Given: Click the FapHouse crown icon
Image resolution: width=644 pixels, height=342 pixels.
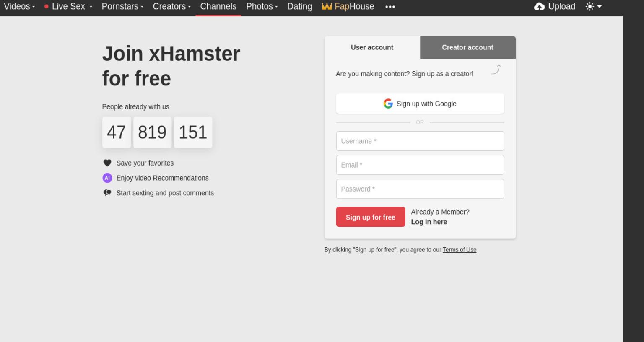Looking at the screenshot, I should coord(327,7).
